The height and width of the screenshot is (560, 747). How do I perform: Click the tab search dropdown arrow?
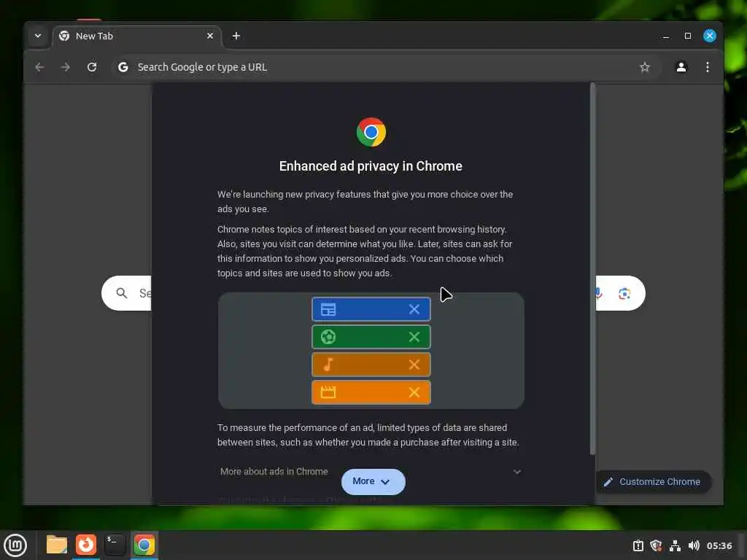38,36
